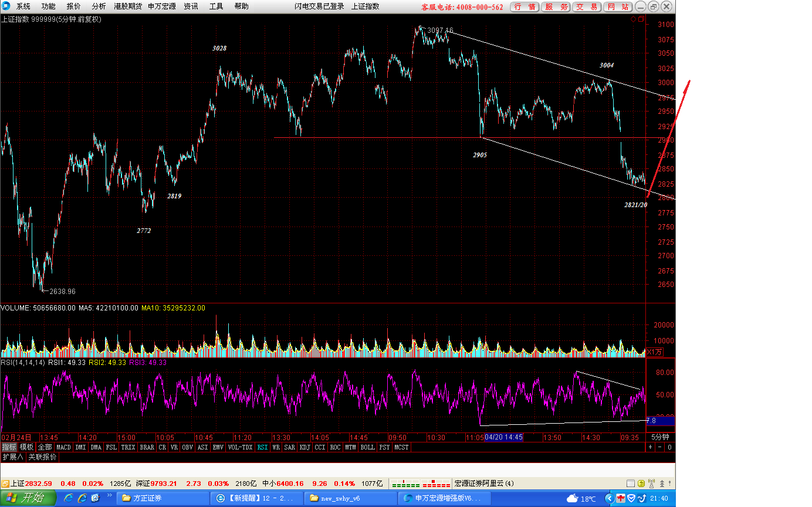Switch to the MTM indicator
The height and width of the screenshot is (507, 812).
pyautogui.click(x=350, y=447)
